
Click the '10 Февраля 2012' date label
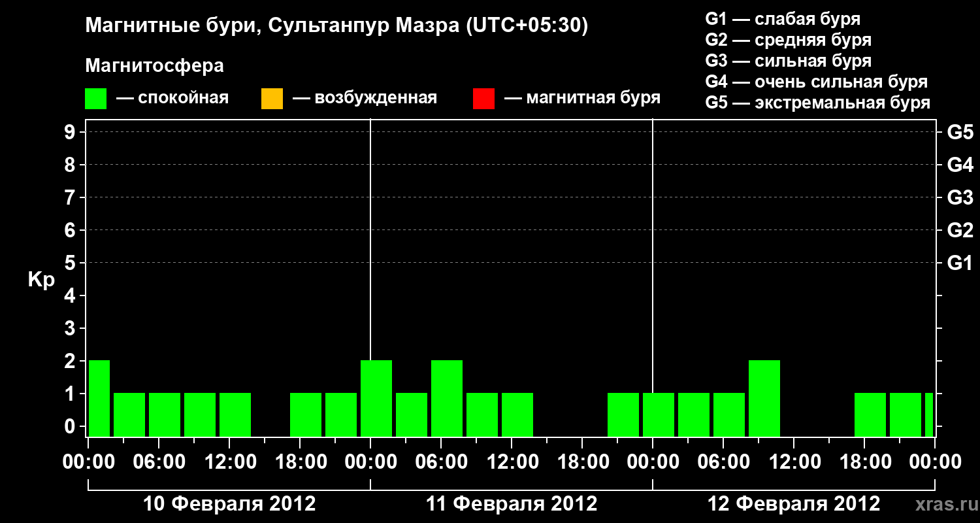pyautogui.click(x=229, y=504)
